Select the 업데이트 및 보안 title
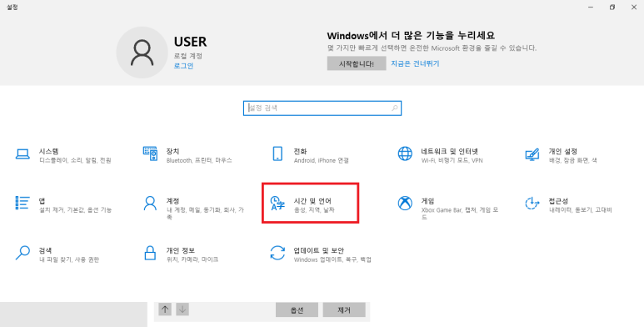This screenshot has width=644, height=327. pos(318,250)
